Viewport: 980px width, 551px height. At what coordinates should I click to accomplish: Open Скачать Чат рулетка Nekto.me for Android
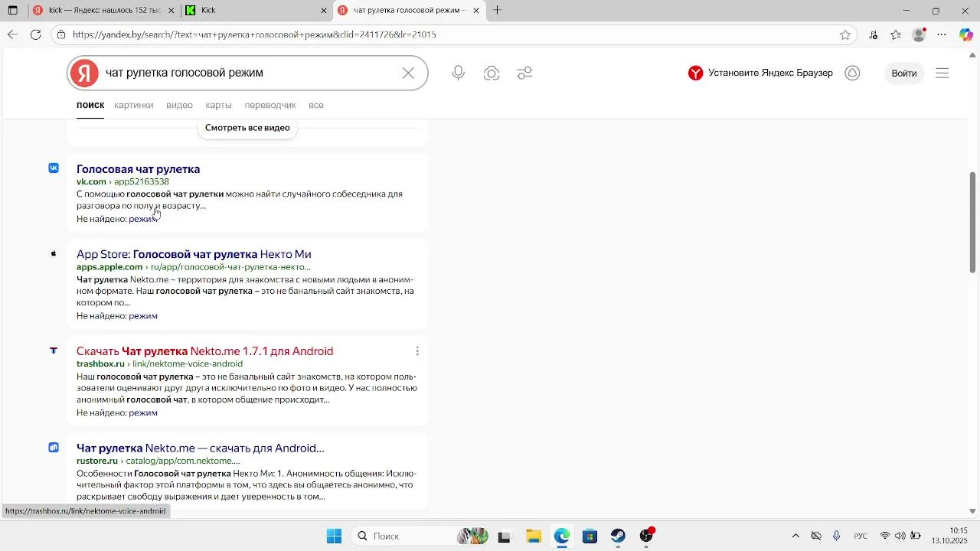205,351
